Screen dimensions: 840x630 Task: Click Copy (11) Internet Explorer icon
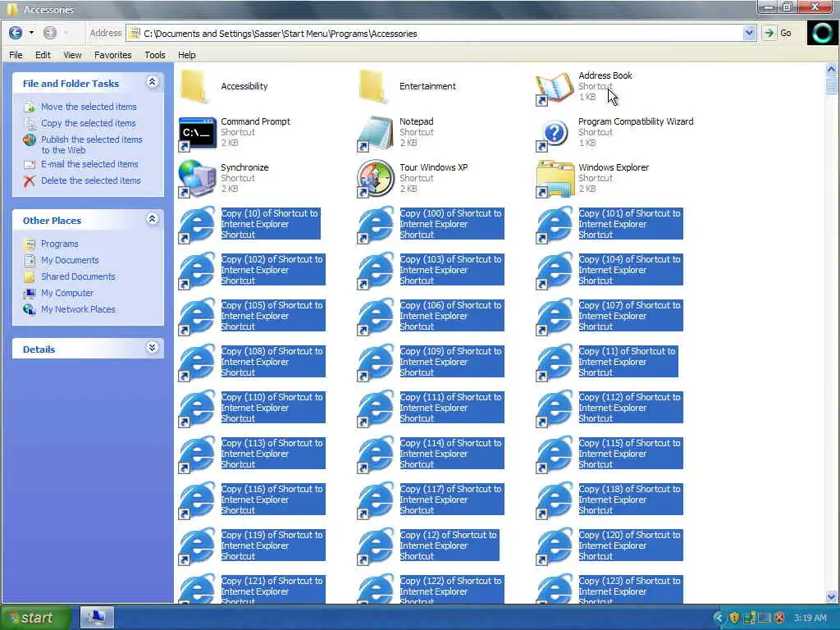[x=555, y=363]
